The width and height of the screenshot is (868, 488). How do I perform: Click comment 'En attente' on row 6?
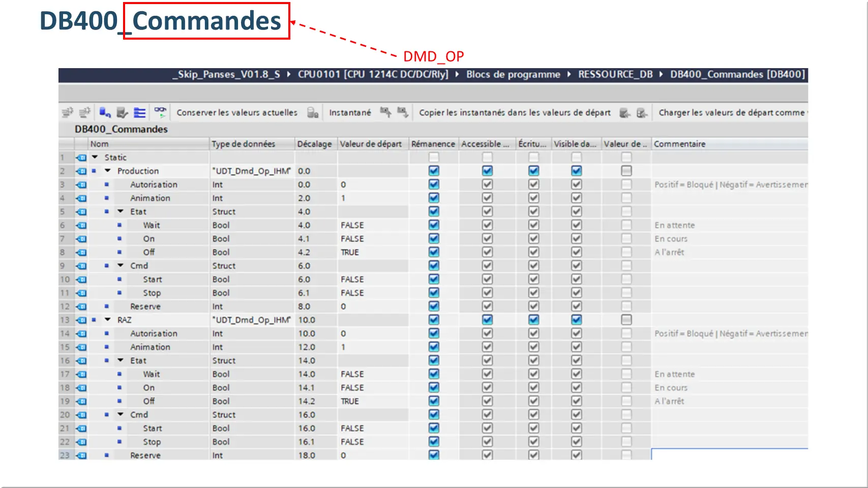pyautogui.click(x=674, y=225)
